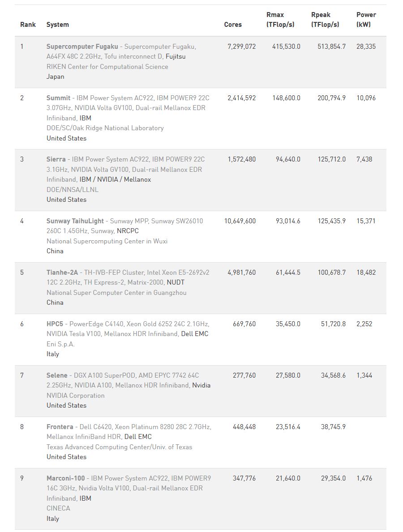Click the Power (kW) column header

[366, 20]
